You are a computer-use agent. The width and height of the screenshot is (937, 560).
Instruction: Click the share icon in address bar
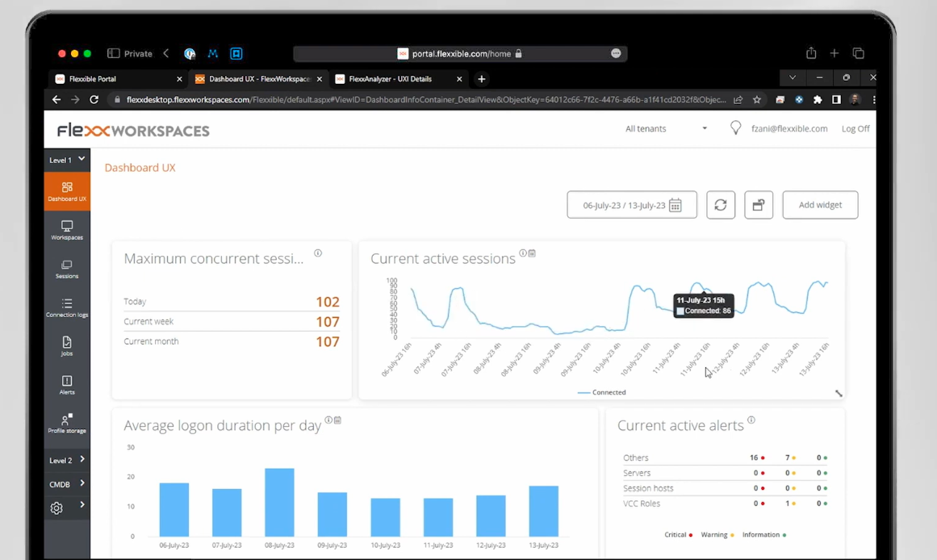738,100
